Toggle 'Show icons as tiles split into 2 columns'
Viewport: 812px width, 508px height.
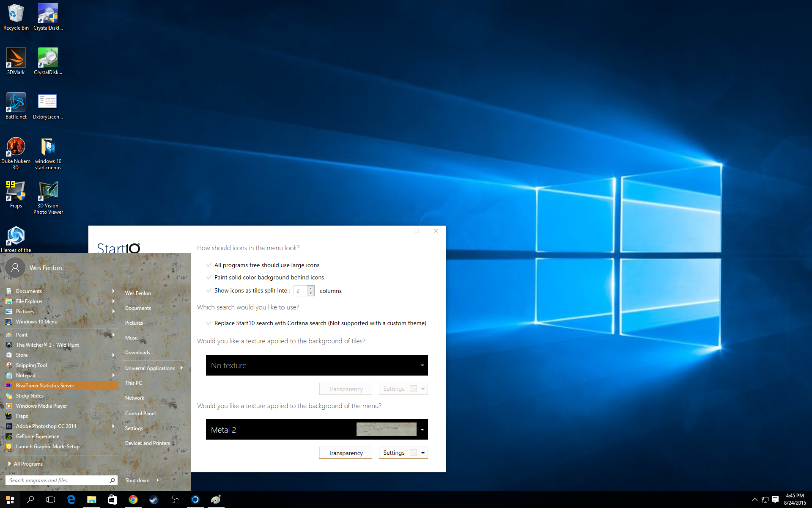pos(208,290)
